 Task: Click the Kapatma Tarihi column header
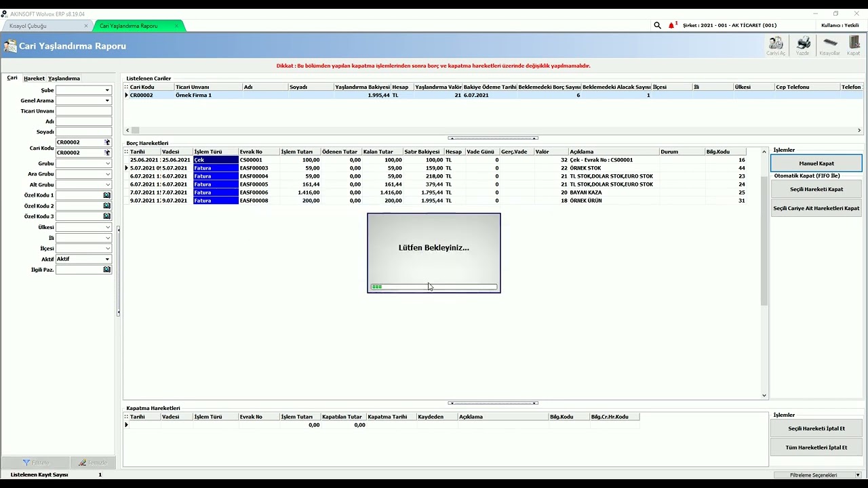tap(391, 417)
